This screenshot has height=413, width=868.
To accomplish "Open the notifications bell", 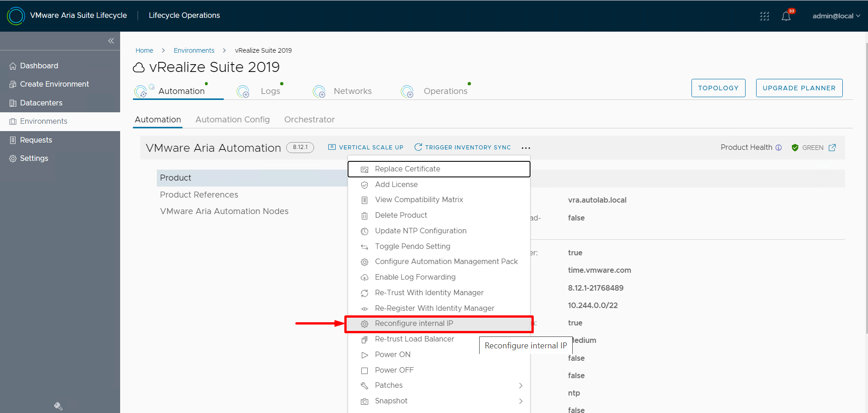I will (786, 16).
